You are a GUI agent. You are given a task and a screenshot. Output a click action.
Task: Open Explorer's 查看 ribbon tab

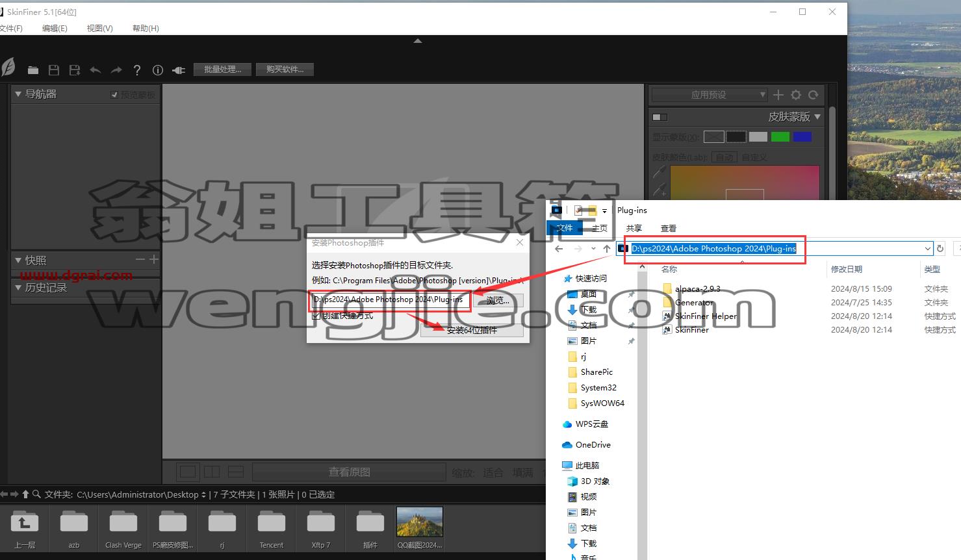tap(669, 228)
